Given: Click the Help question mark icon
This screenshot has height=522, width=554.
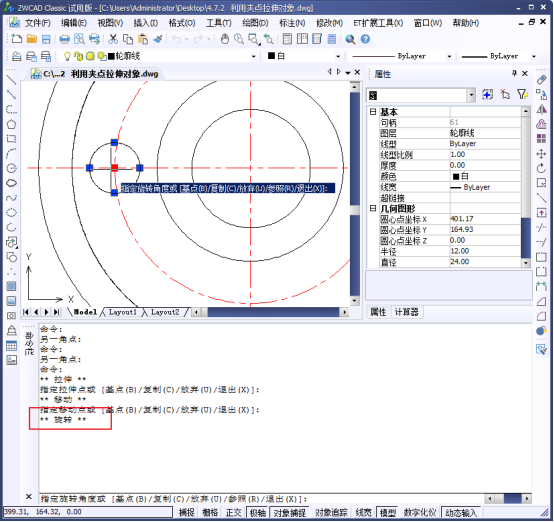Looking at the screenshot, I should tap(365, 39).
